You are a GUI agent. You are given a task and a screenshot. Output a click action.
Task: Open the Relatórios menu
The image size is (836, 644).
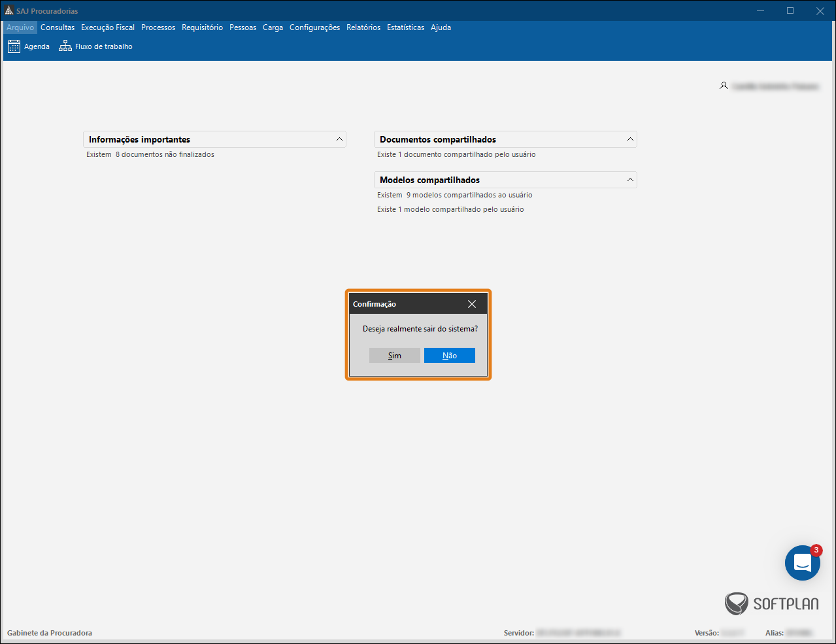[363, 27]
